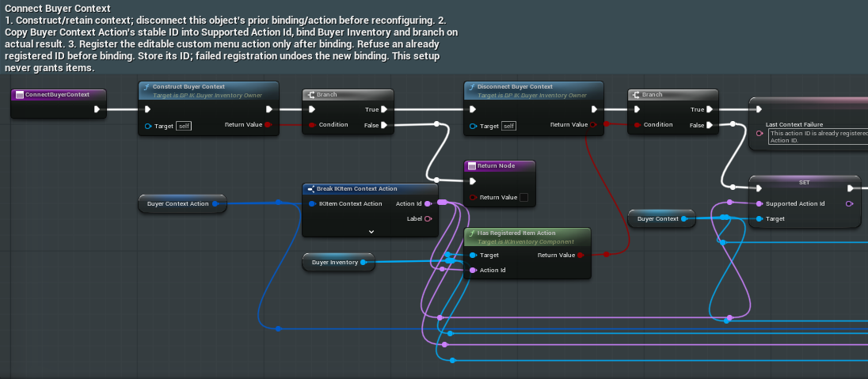Click Target pin on SET node

click(x=759, y=218)
